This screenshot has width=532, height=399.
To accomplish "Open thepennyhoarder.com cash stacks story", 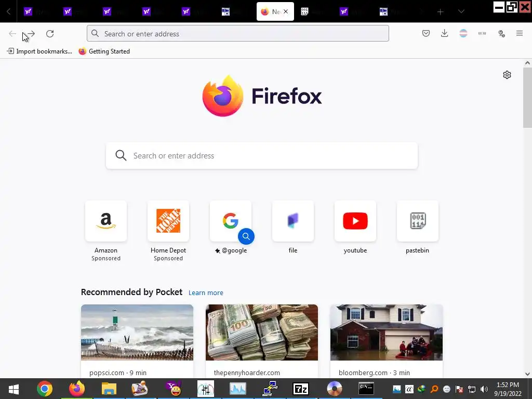I will [x=262, y=341].
